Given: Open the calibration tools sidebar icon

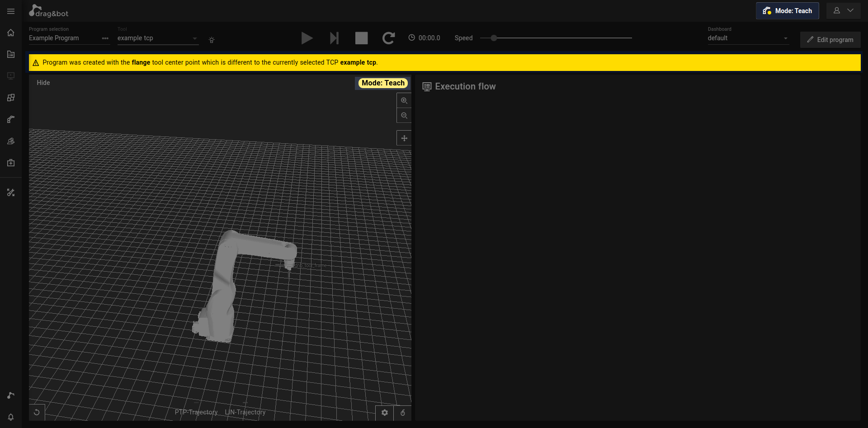Looking at the screenshot, I should tap(11, 193).
